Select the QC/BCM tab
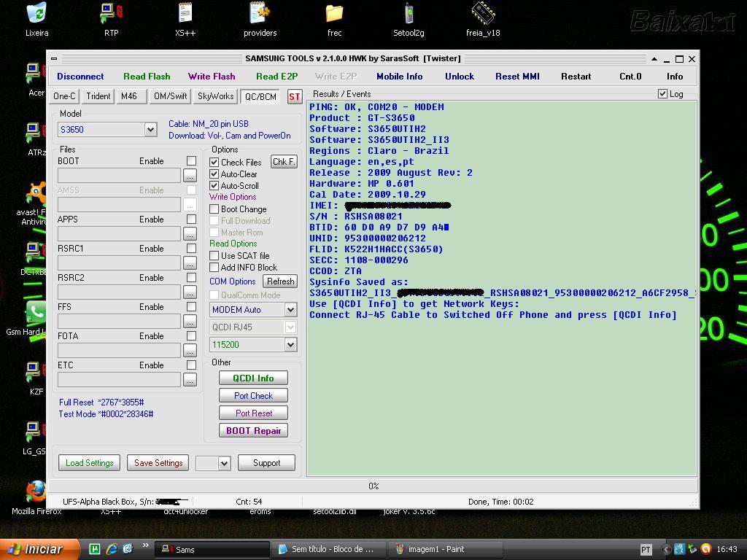 260,97
